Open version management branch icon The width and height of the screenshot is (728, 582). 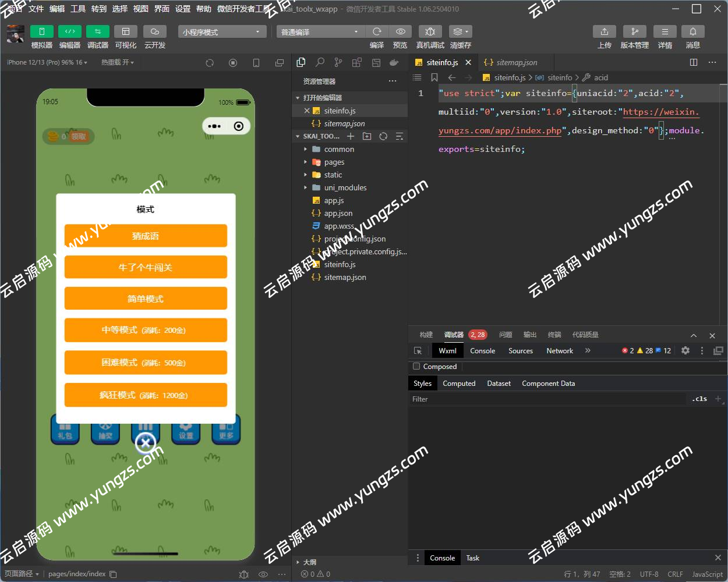tap(634, 32)
